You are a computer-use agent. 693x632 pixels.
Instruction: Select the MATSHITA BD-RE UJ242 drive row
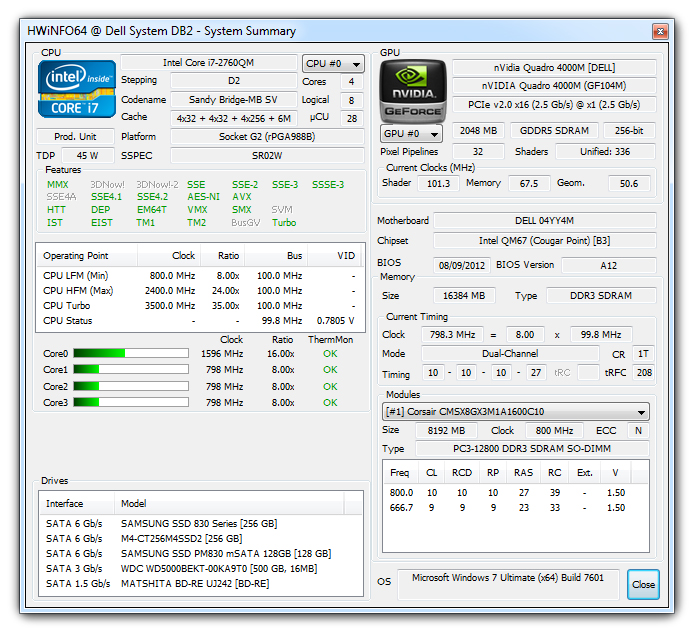pos(201,583)
